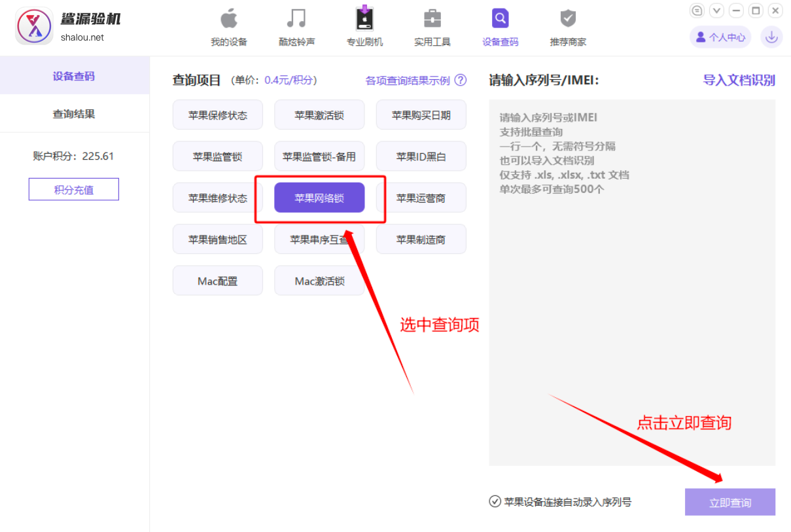Click the 导入文档识别 link
Viewport: 791px width, 532px height.
[739, 79]
